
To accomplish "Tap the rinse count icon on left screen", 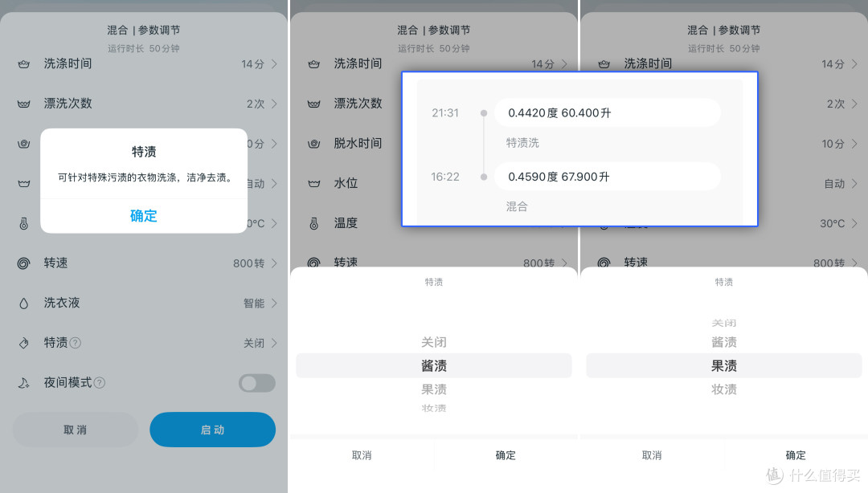I will point(24,104).
